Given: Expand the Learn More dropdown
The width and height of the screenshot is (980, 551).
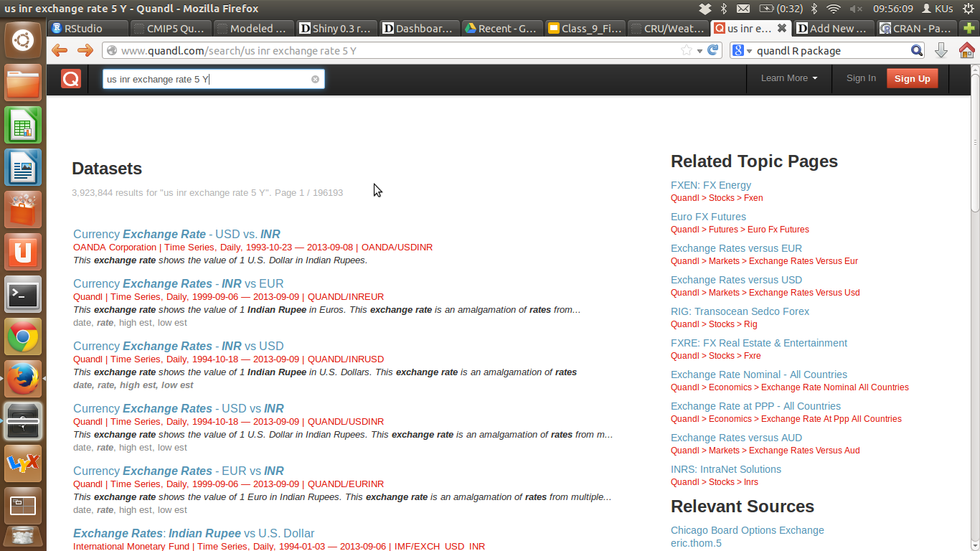Looking at the screenshot, I should point(789,78).
